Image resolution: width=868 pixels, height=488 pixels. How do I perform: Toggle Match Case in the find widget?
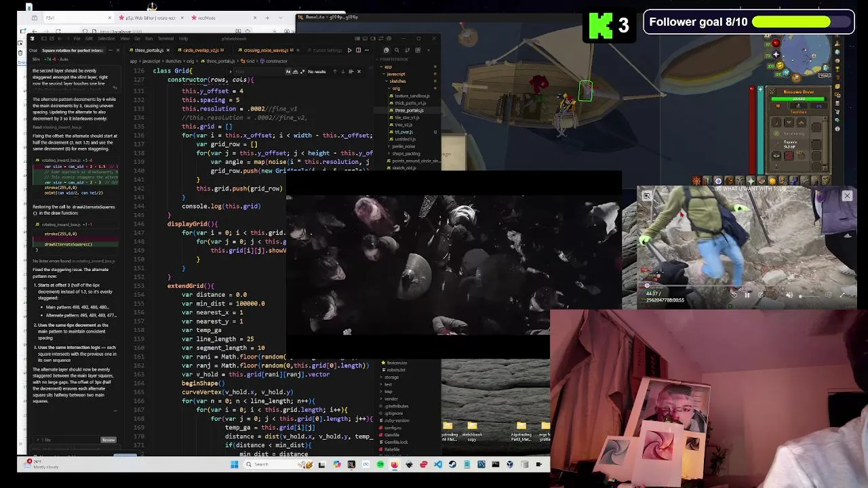pyautogui.click(x=289, y=71)
